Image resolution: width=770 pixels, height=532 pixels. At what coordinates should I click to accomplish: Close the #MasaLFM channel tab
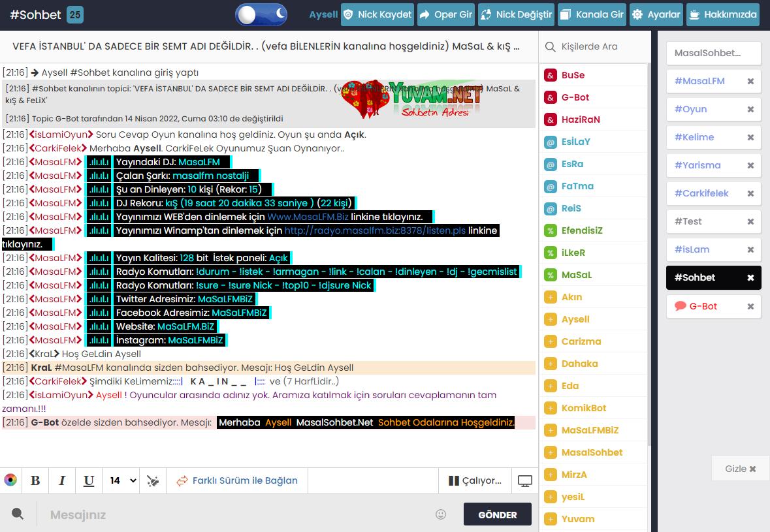click(750, 82)
